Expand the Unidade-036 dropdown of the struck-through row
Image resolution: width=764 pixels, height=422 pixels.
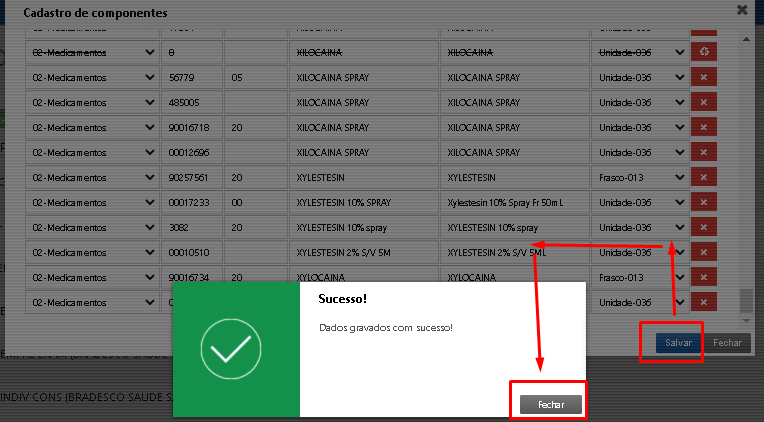click(640, 52)
